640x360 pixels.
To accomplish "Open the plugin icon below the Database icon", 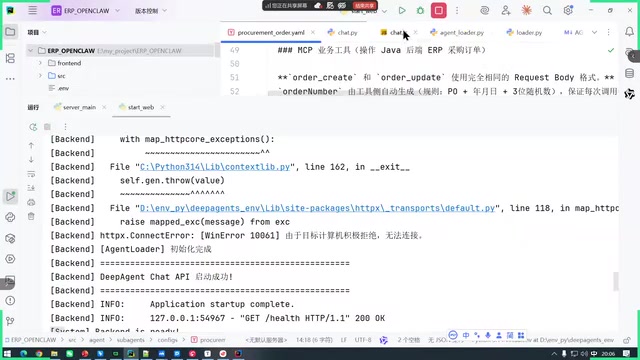I will [629, 94].
